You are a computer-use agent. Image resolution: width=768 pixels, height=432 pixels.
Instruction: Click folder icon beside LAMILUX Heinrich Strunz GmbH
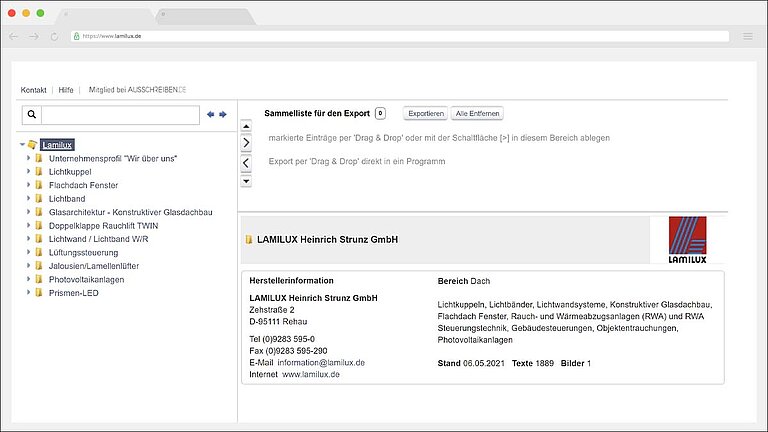(249, 240)
